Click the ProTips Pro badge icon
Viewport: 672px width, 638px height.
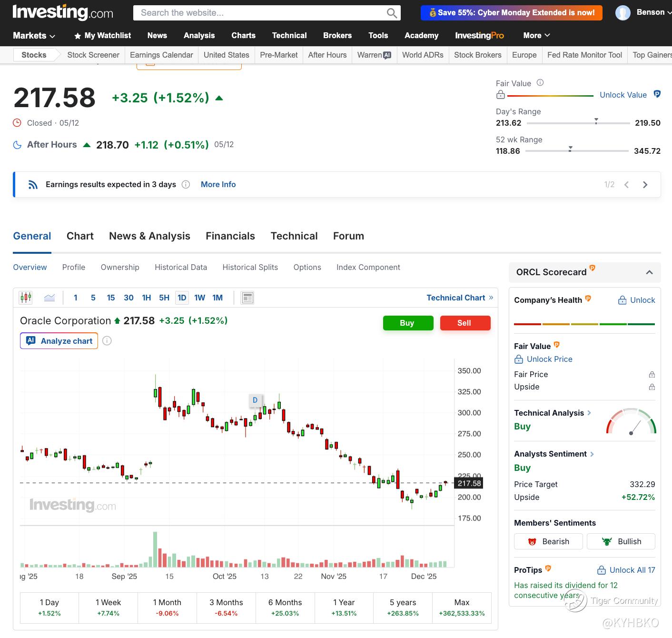coord(548,568)
